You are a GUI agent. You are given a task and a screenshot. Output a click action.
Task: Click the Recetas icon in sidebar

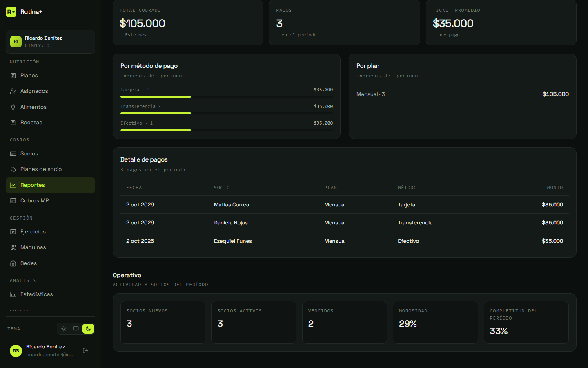(13, 123)
